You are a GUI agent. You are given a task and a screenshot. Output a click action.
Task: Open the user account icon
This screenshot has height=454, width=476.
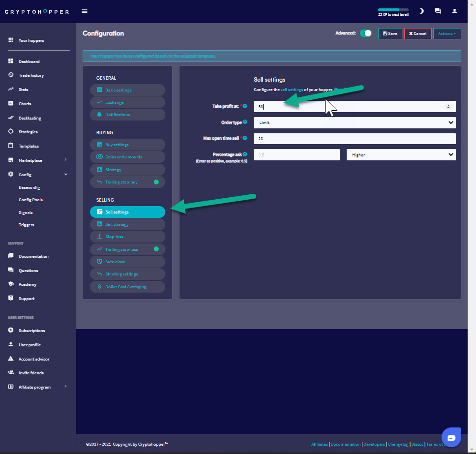454,11
